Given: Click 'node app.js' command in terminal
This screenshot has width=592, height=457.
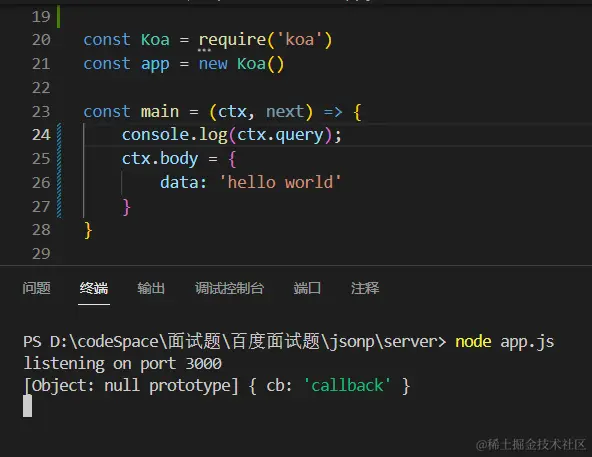Looking at the screenshot, I should click(x=504, y=342).
